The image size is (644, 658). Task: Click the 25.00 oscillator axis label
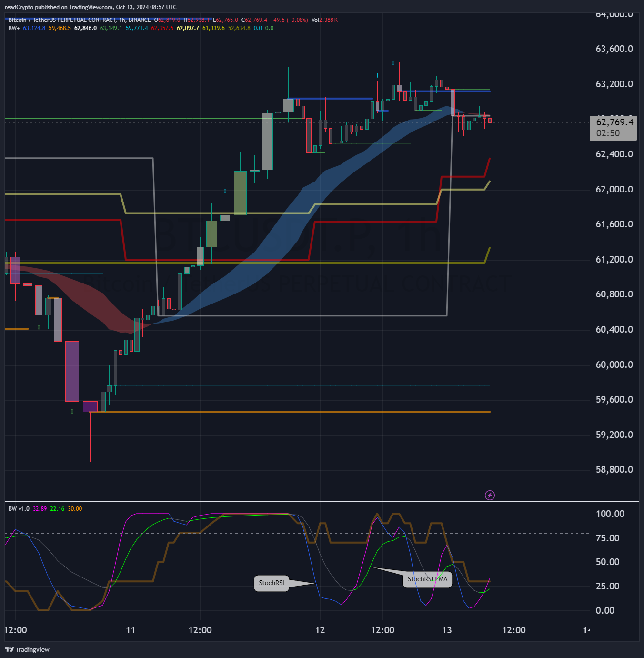608,587
